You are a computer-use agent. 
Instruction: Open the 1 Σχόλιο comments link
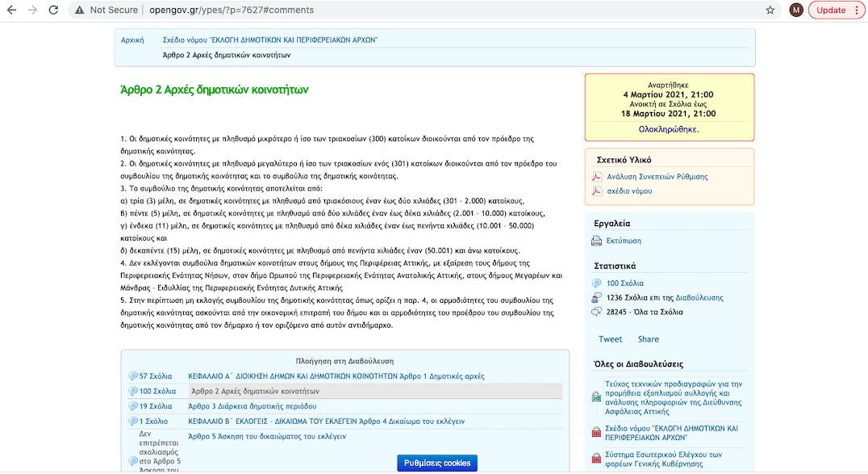point(153,422)
